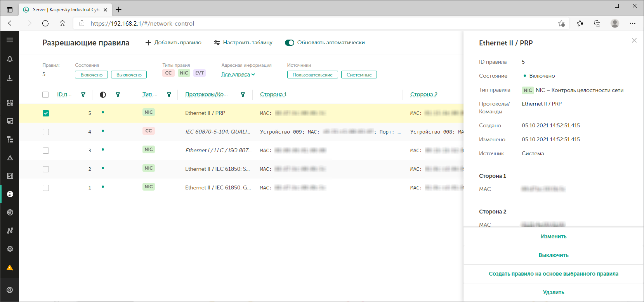Open filter for Протоколы/Команды column
The width and height of the screenshot is (644, 302).
(243, 95)
